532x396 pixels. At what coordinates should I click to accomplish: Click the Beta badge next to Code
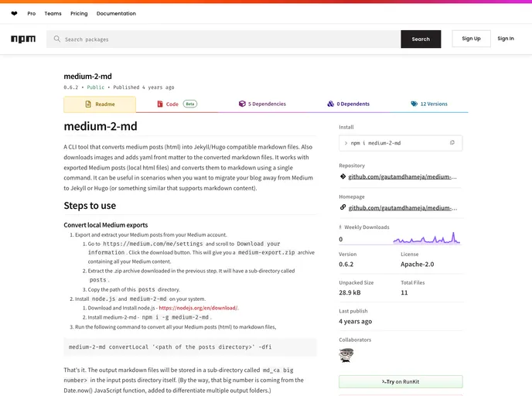point(190,104)
